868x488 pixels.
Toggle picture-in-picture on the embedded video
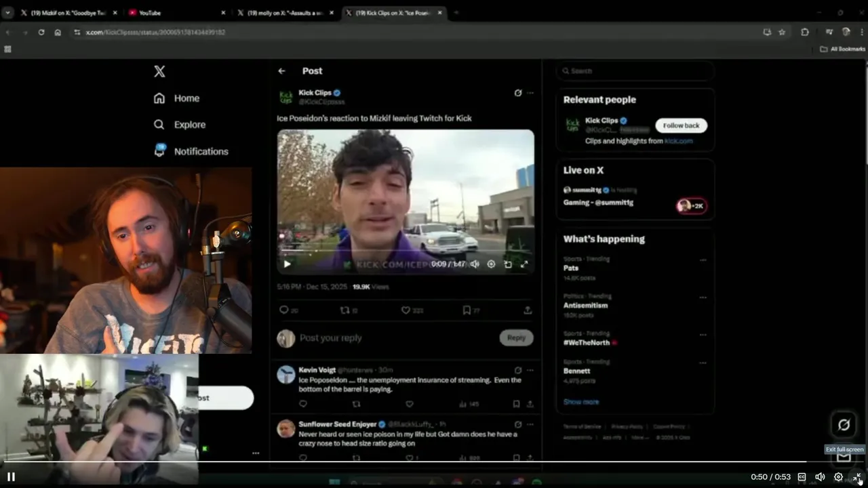pyautogui.click(x=507, y=264)
